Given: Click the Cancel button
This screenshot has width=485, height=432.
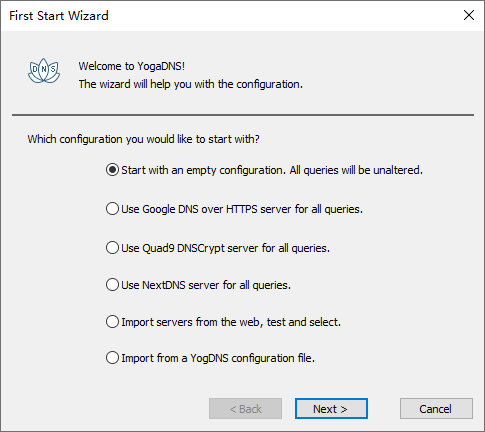Looking at the screenshot, I should click(x=436, y=409).
